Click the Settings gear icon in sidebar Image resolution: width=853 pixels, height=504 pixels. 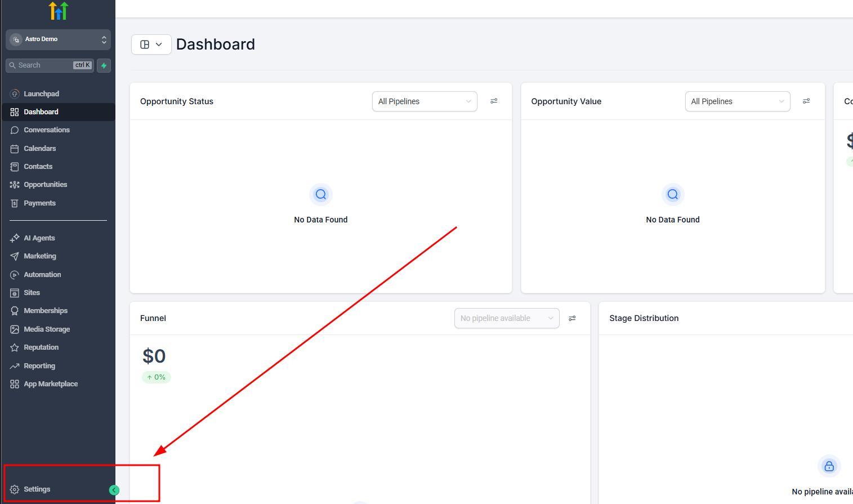coord(15,489)
